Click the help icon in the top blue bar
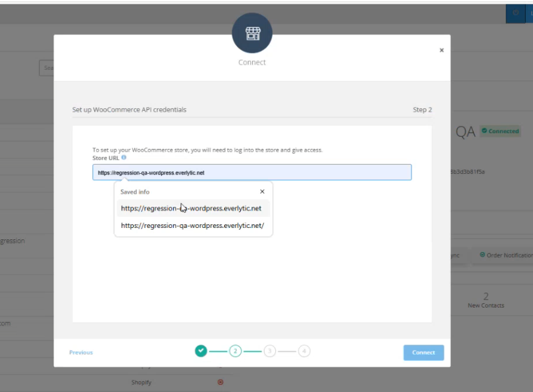533x392 pixels. [516, 13]
